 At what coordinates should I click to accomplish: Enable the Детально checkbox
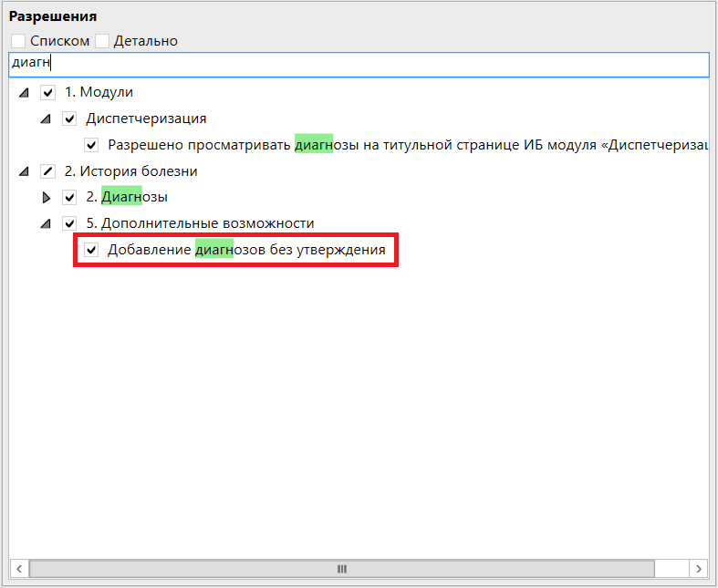pos(102,41)
